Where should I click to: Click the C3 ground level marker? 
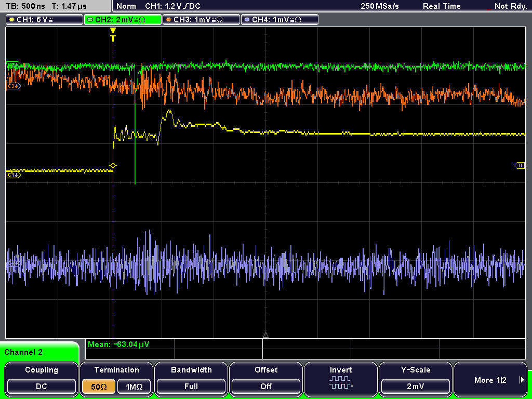point(14,86)
